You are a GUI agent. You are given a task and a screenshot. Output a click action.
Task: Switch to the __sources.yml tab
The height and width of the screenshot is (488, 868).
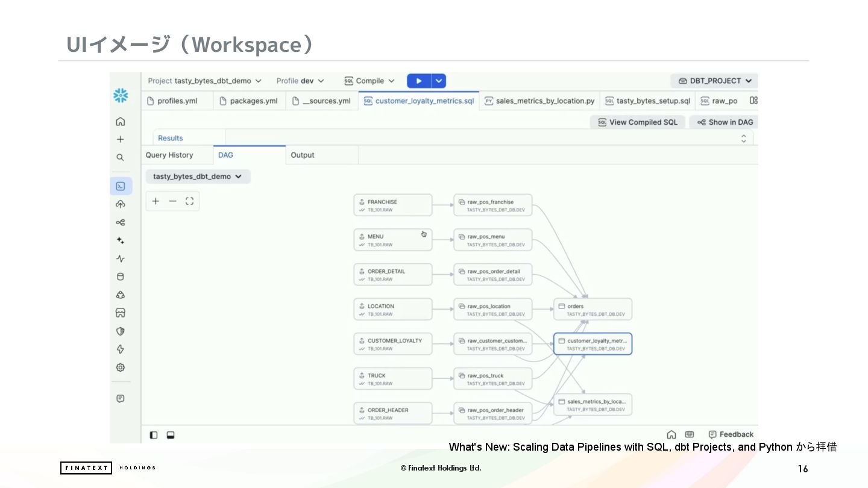point(321,101)
